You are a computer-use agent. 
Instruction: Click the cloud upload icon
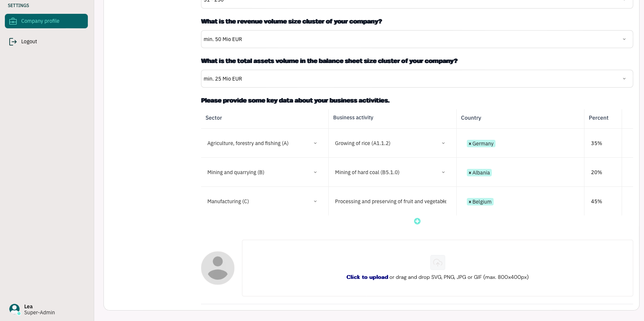pyautogui.click(x=438, y=262)
